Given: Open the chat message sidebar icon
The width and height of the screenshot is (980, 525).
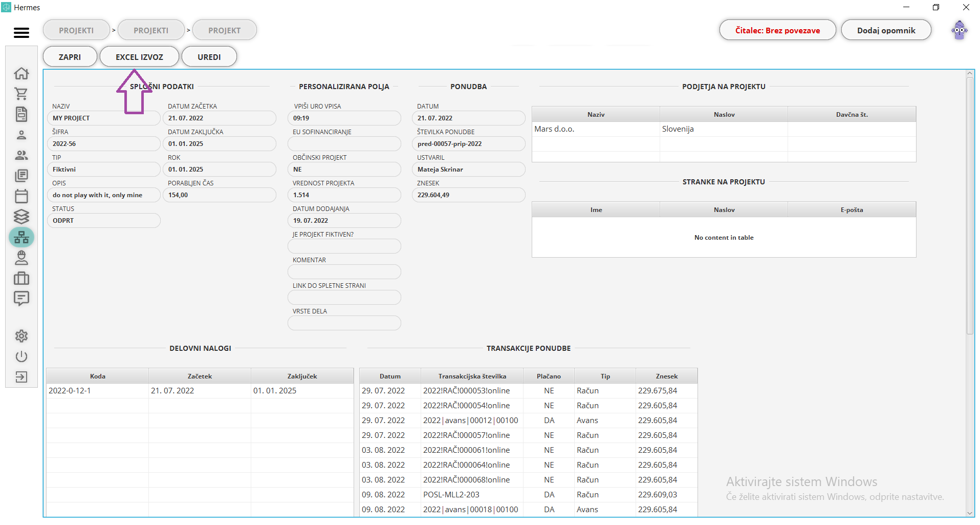Looking at the screenshot, I should [21, 298].
